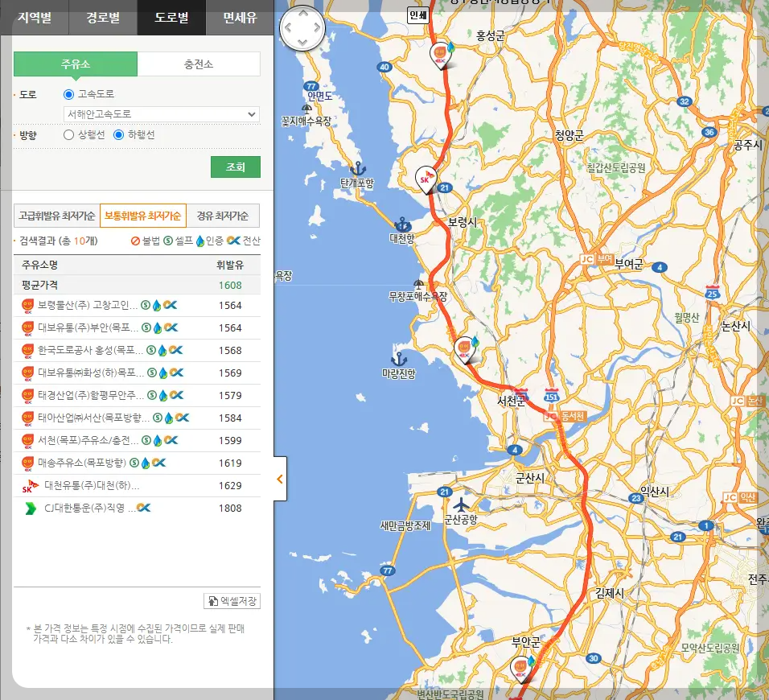The height and width of the screenshot is (700, 769).
Task: Open 대천유통(주)대천(하)... station row
Action: [137, 486]
